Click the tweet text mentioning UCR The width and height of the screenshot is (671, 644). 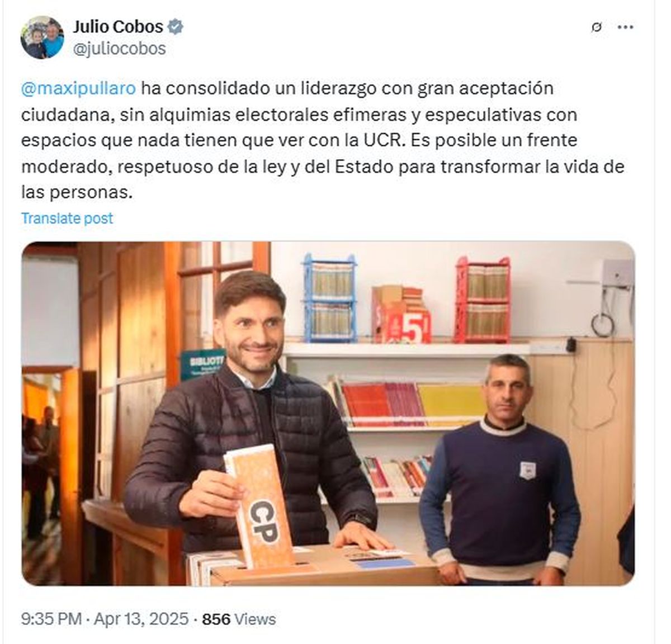323,140
